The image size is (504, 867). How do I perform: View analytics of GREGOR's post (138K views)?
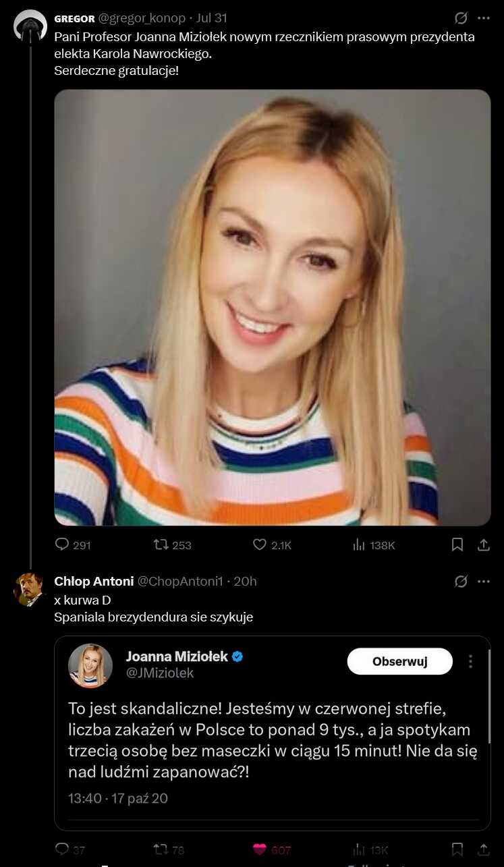point(359,544)
